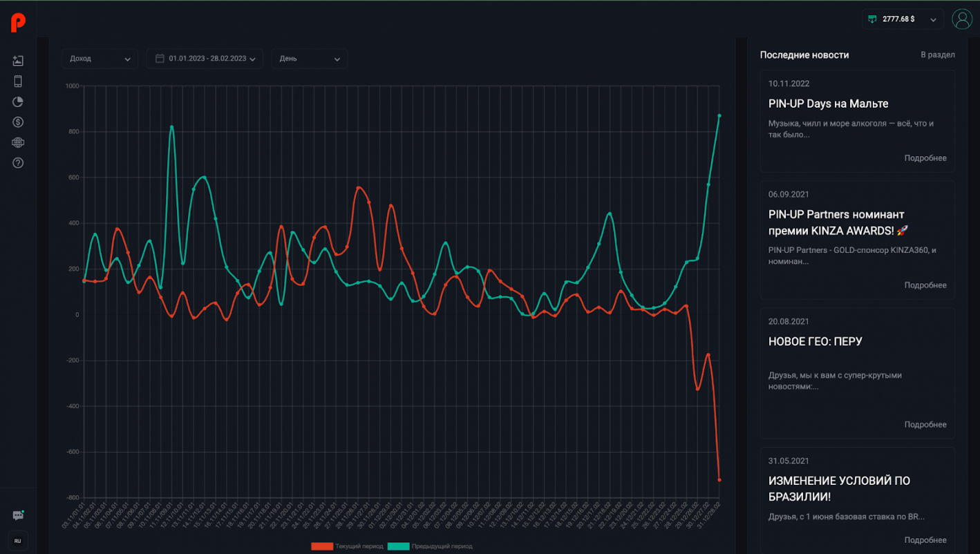
Task: Toggle the green Предыдущий период legend series
Action: pyautogui.click(x=430, y=546)
